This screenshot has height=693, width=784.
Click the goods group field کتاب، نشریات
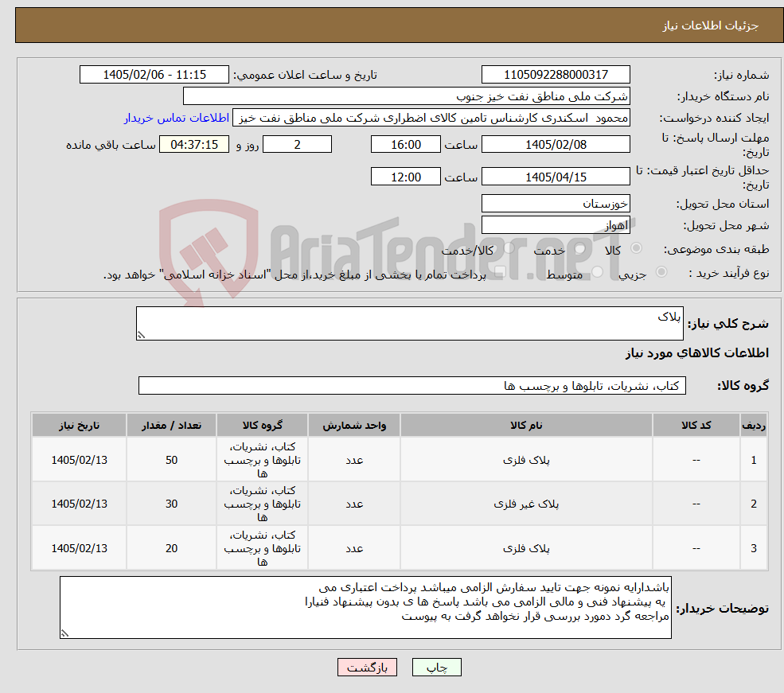412,386
